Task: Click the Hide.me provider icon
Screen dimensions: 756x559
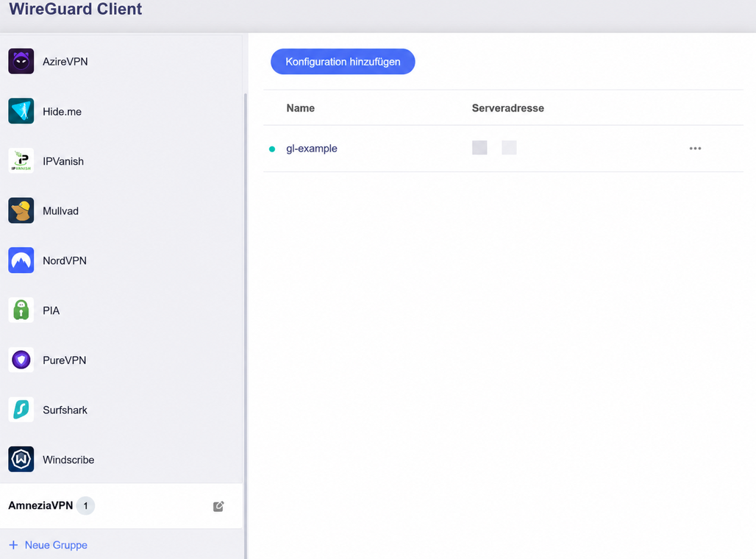Action: click(x=21, y=111)
